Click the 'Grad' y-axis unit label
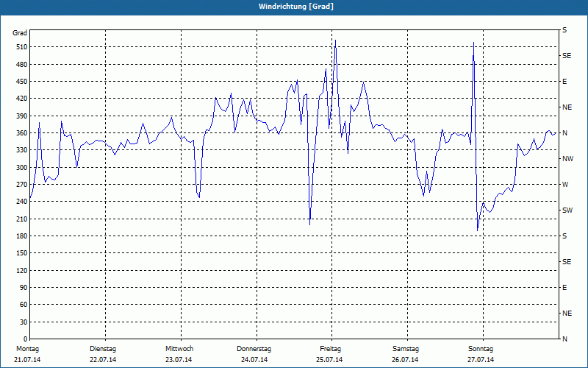588x368 pixels. 20,33
